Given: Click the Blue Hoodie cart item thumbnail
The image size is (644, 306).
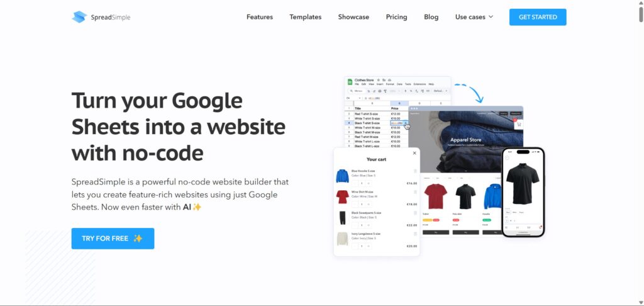Looking at the screenshot, I should [342, 176].
